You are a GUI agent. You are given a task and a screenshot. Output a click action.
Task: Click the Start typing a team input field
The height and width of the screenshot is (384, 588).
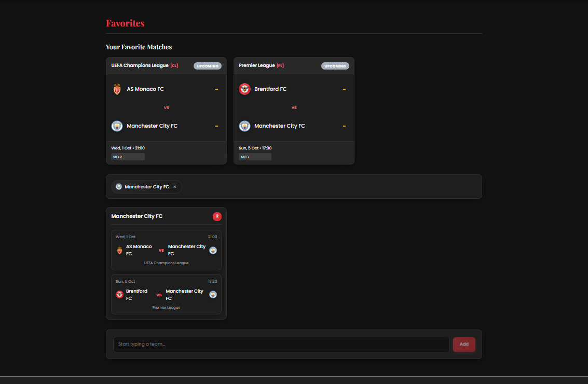coord(281,344)
